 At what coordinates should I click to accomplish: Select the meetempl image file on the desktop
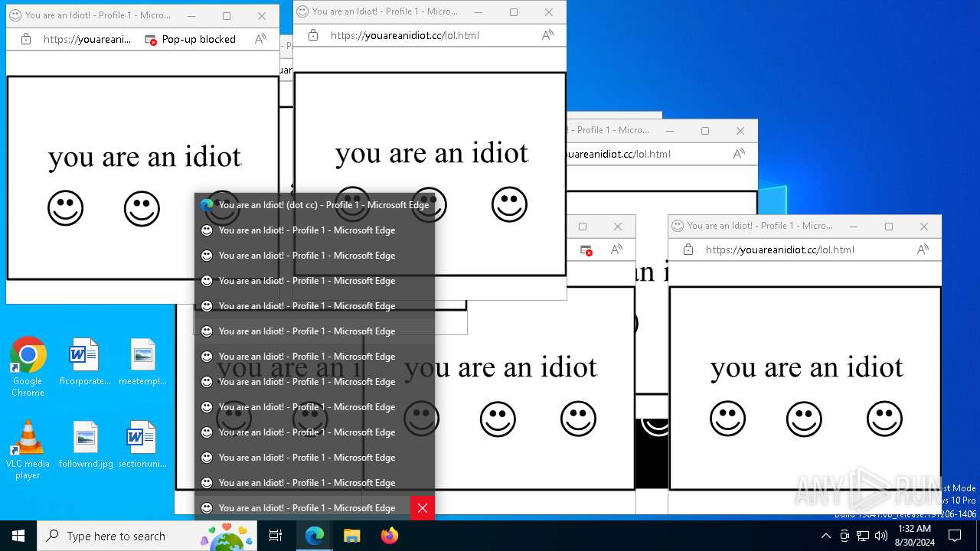pyautogui.click(x=143, y=361)
